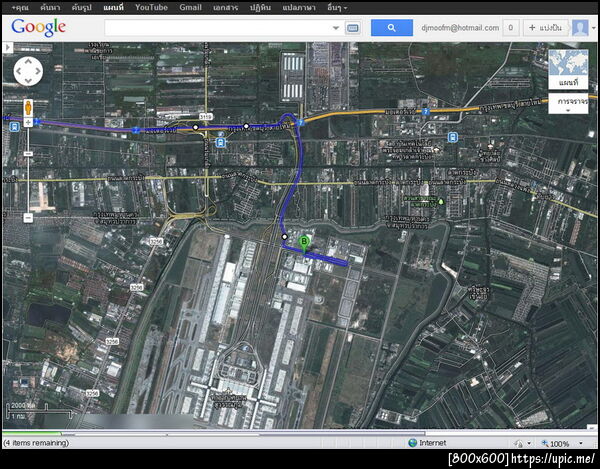Expand the hidden left side panel arrow
Image resolution: width=600 pixels, height=469 pixels.
click(8, 47)
